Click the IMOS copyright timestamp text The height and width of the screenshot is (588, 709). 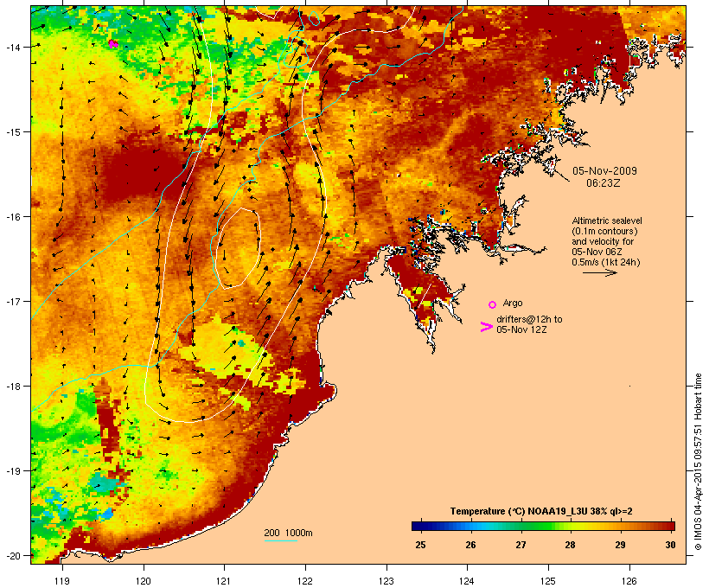pos(698,463)
